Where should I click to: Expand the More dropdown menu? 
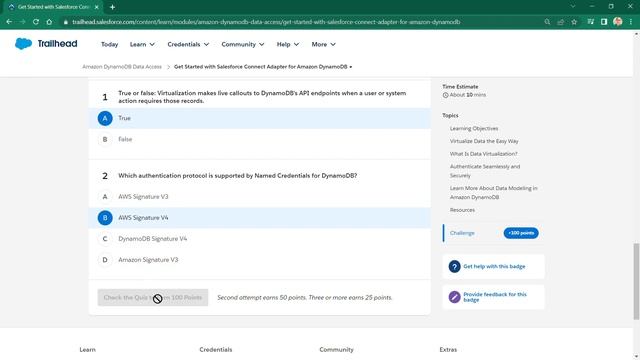pos(324,44)
